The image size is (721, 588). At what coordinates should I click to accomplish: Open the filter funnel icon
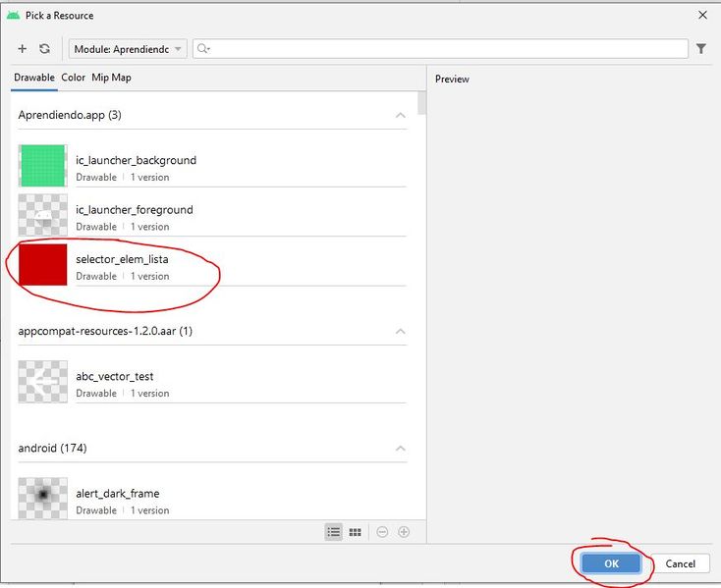700,49
